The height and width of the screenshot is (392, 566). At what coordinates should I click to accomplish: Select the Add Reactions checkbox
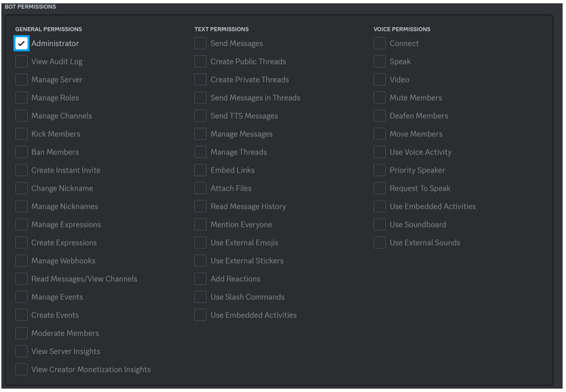click(201, 279)
